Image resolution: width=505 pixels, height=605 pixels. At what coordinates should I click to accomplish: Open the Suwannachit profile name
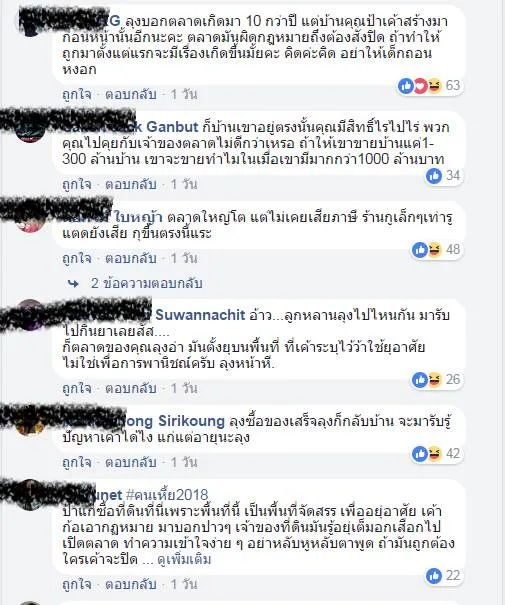point(200,315)
